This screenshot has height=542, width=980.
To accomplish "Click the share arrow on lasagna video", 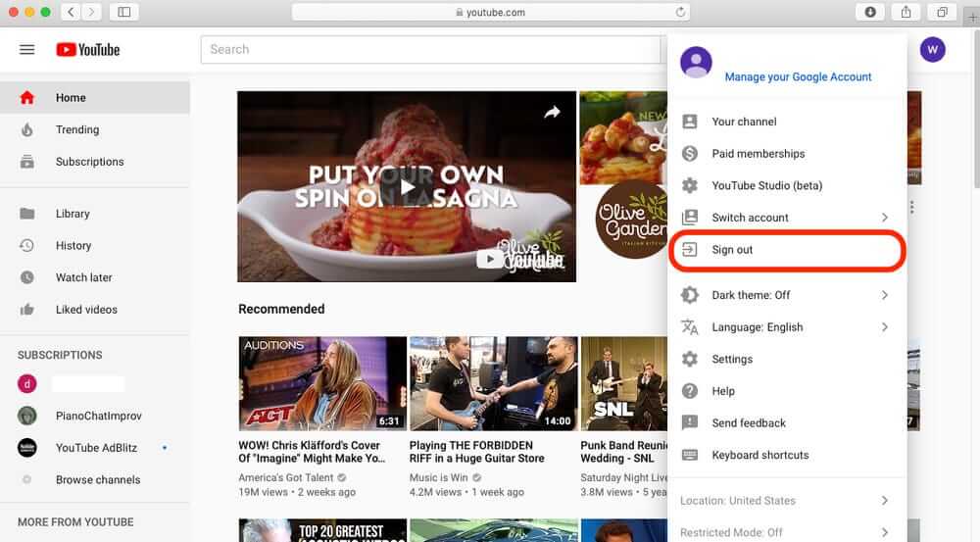I will [552, 113].
